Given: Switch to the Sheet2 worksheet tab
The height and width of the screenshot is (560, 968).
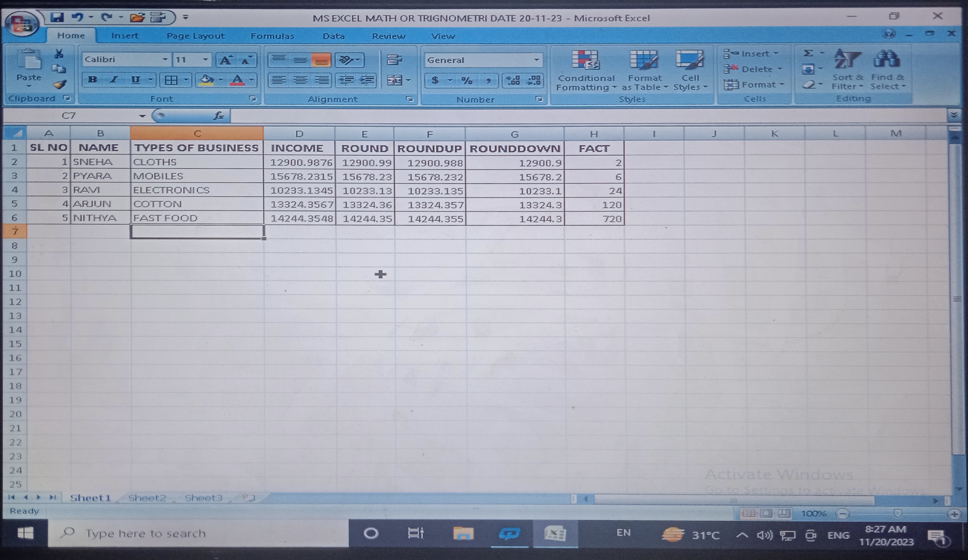Looking at the screenshot, I should click(147, 498).
